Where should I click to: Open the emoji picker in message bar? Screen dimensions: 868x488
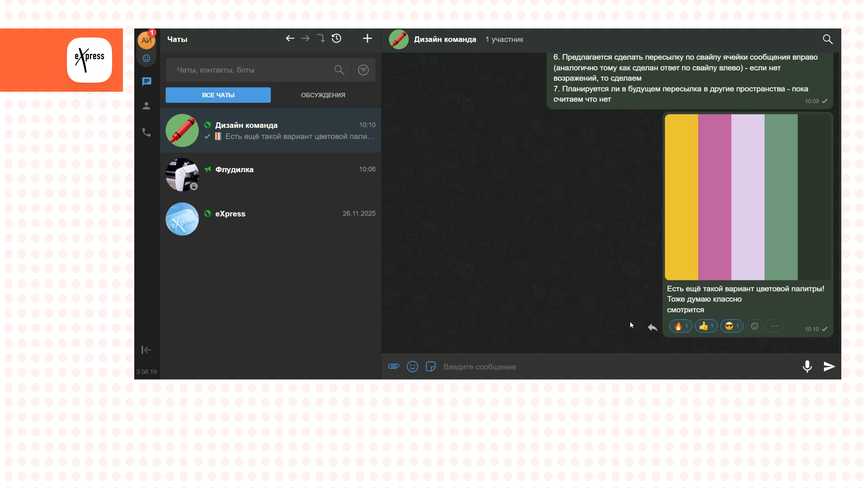[x=413, y=366]
